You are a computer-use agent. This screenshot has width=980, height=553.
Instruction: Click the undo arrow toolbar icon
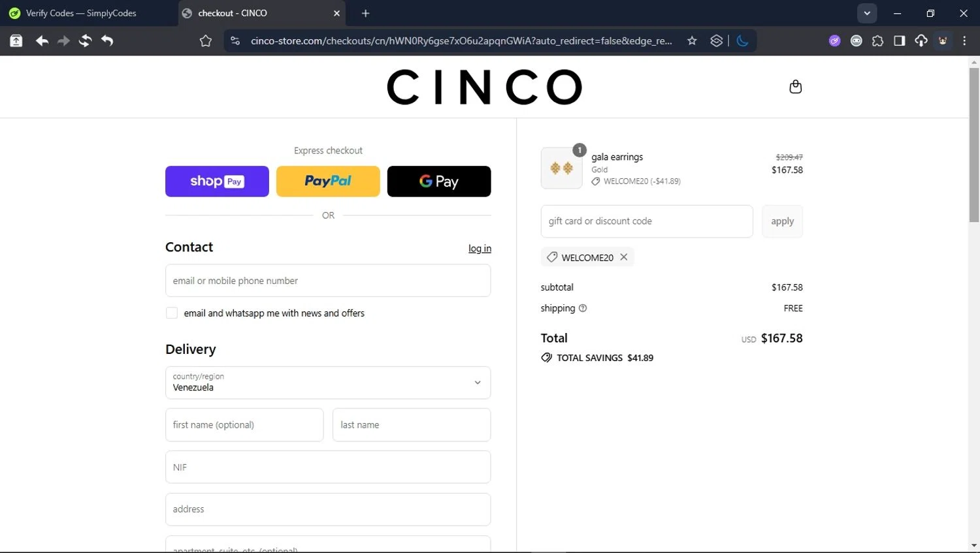107,41
